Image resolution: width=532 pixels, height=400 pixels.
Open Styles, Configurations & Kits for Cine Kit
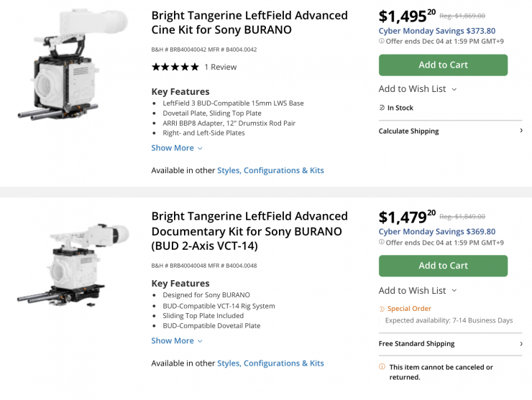270,171
